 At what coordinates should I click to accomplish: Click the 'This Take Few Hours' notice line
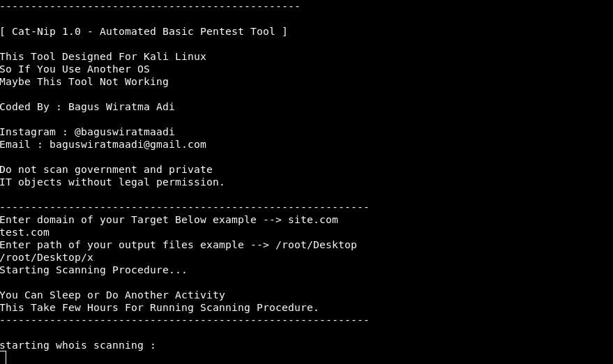click(159, 308)
